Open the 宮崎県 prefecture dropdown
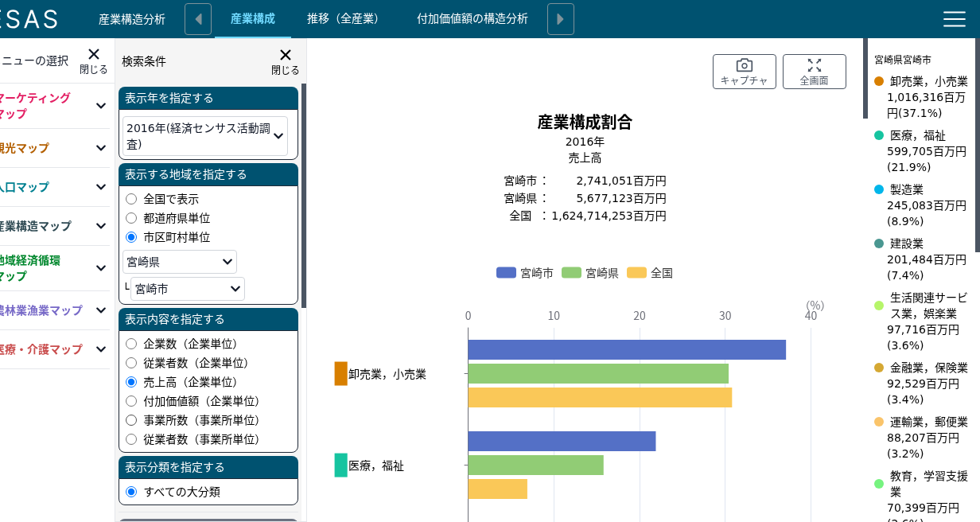 180,262
